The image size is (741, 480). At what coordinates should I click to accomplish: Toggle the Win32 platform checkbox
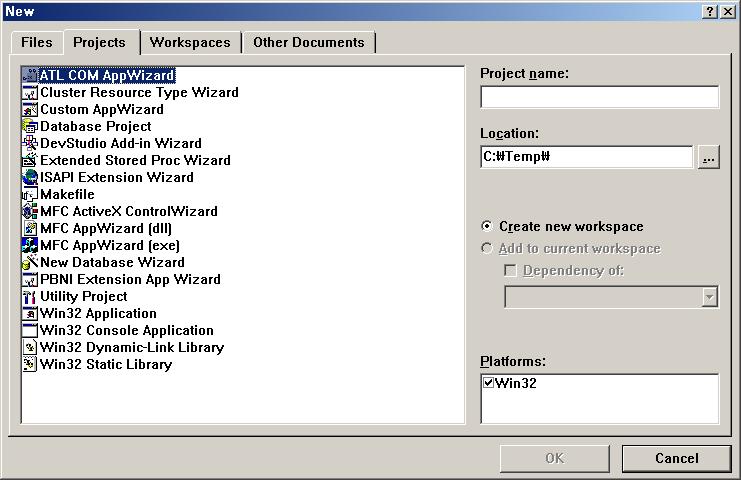489,382
